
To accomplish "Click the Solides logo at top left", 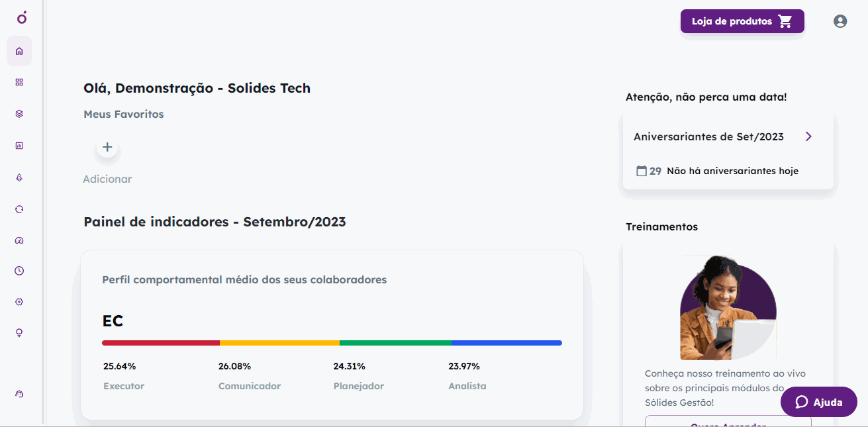I will click(x=22, y=18).
